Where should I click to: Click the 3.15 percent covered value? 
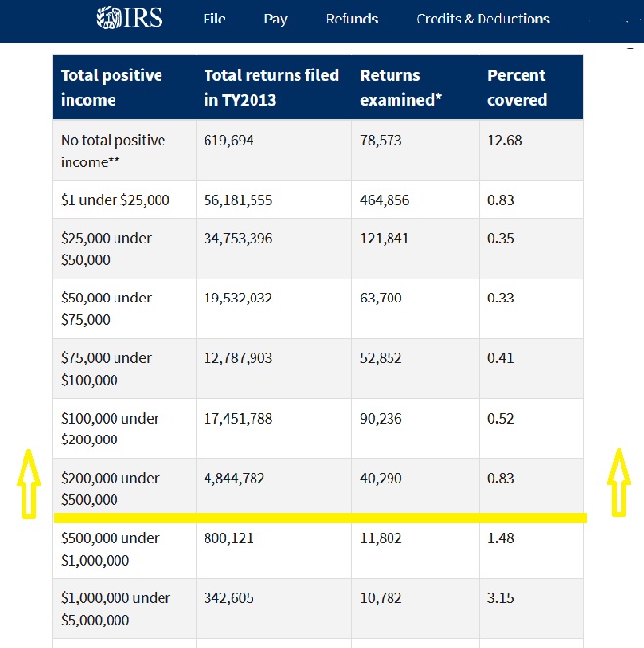click(500, 598)
